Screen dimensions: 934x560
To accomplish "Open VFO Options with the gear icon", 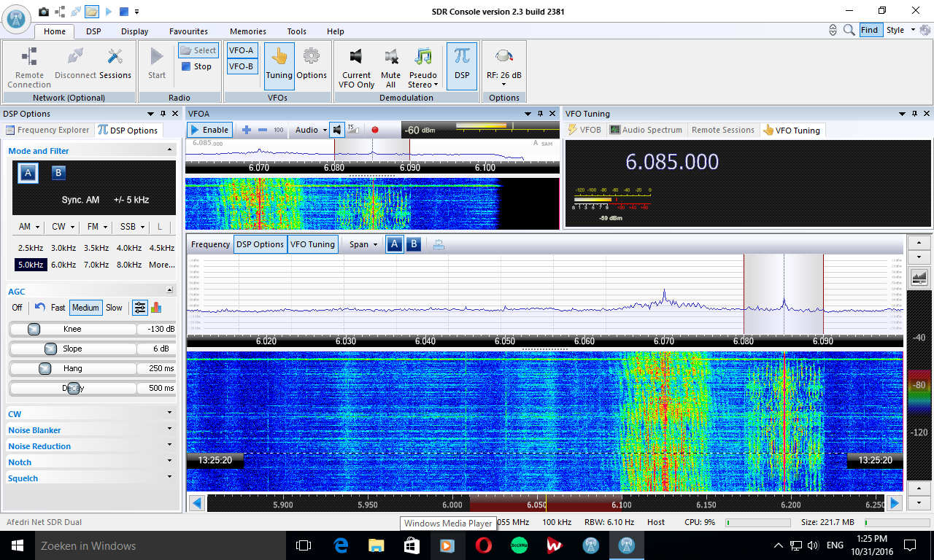I will click(x=312, y=58).
